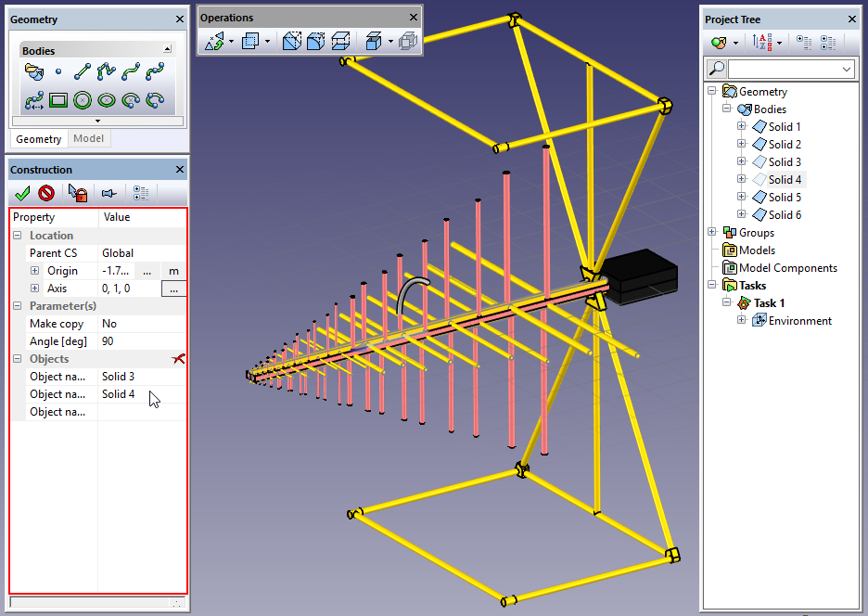Collapse the Bodies section in Geometry panel
Image resolution: width=868 pixels, height=616 pixels.
(x=167, y=50)
